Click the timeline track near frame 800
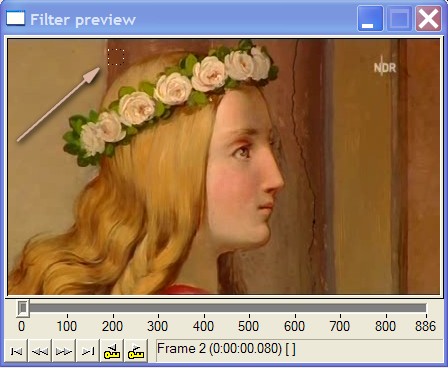The width and height of the screenshot is (448, 368). point(386,308)
